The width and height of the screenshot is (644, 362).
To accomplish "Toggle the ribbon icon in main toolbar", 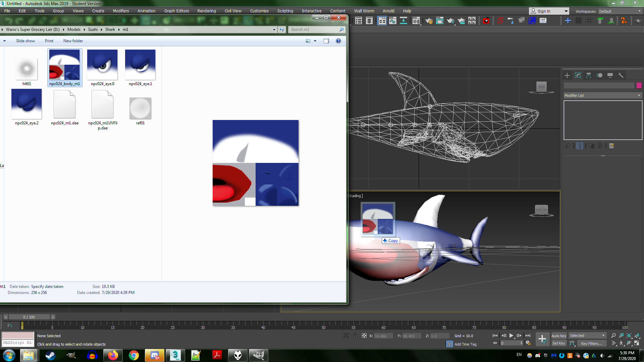I will click(382, 21).
